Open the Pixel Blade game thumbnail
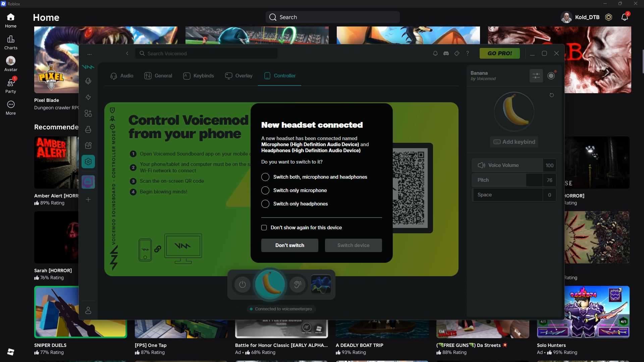The width and height of the screenshot is (644, 362). [56, 60]
